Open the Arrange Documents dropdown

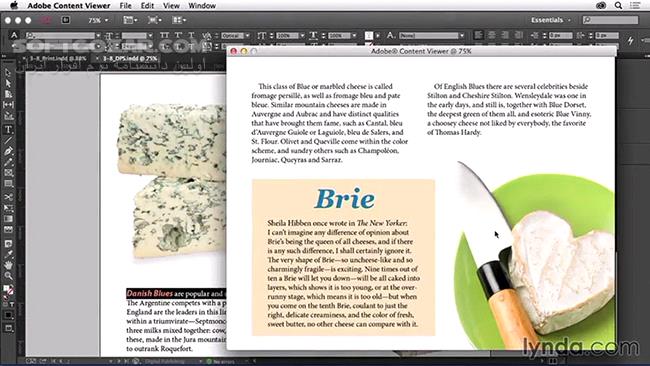tap(179, 20)
